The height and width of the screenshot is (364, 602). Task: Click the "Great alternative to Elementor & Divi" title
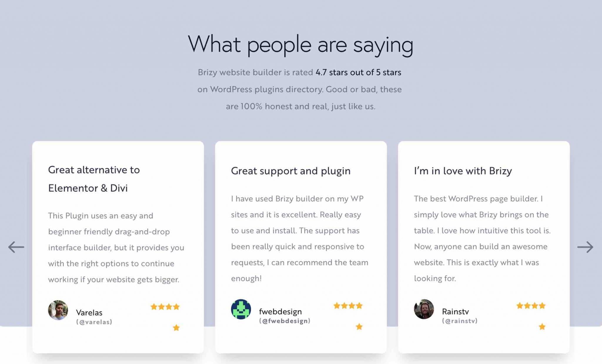[94, 179]
